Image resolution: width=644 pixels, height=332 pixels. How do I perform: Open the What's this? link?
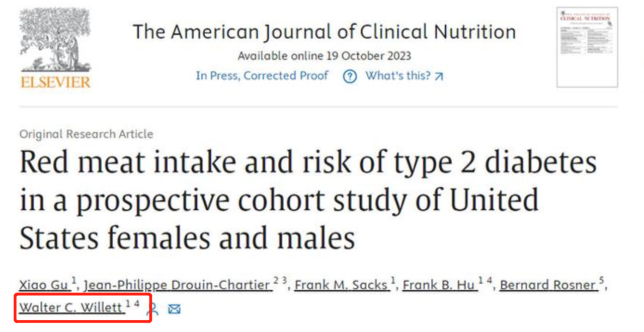(x=398, y=76)
